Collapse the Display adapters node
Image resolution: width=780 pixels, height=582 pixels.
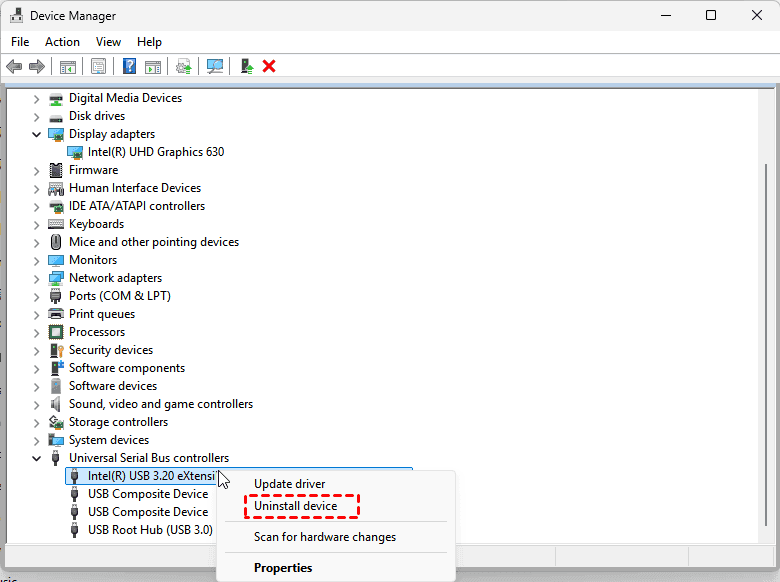click(37, 134)
